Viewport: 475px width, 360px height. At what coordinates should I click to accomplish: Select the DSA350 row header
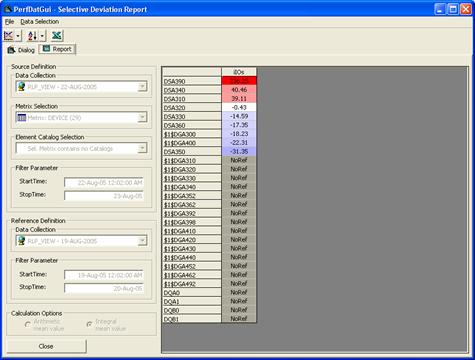[x=192, y=152]
